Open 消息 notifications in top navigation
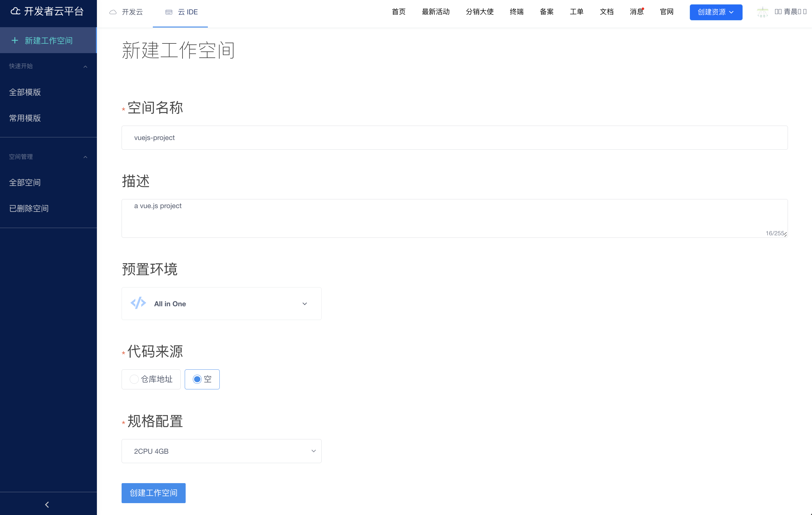The height and width of the screenshot is (515, 812). [x=636, y=12]
